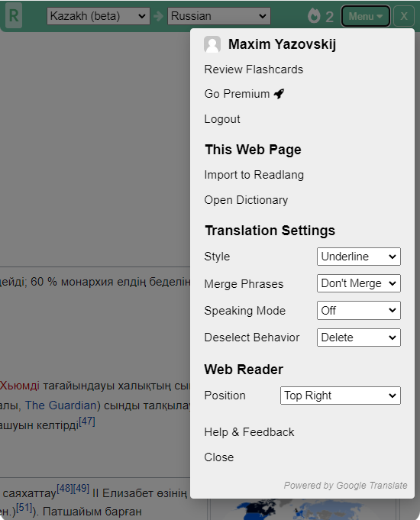Select Import to Readlang

coord(254,175)
